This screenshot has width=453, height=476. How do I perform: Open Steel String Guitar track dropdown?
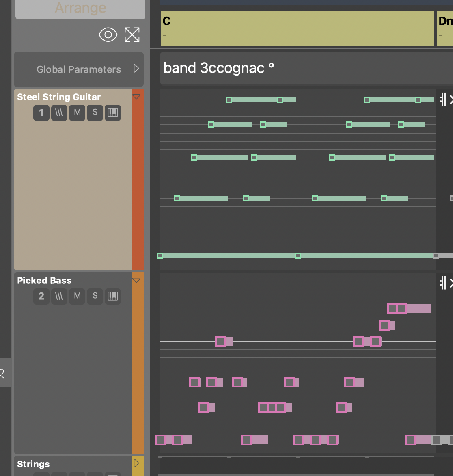click(136, 97)
